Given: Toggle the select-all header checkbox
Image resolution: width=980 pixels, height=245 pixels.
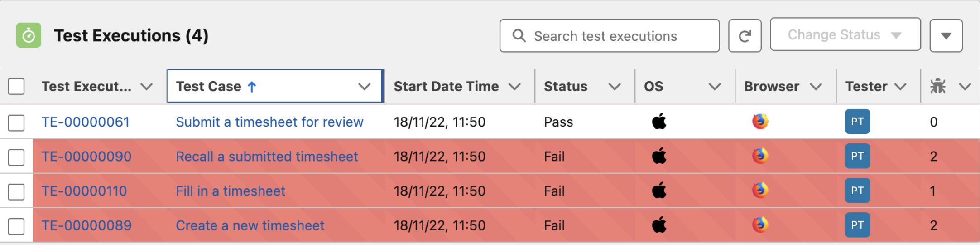Looking at the screenshot, I should pyautogui.click(x=16, y=86).
